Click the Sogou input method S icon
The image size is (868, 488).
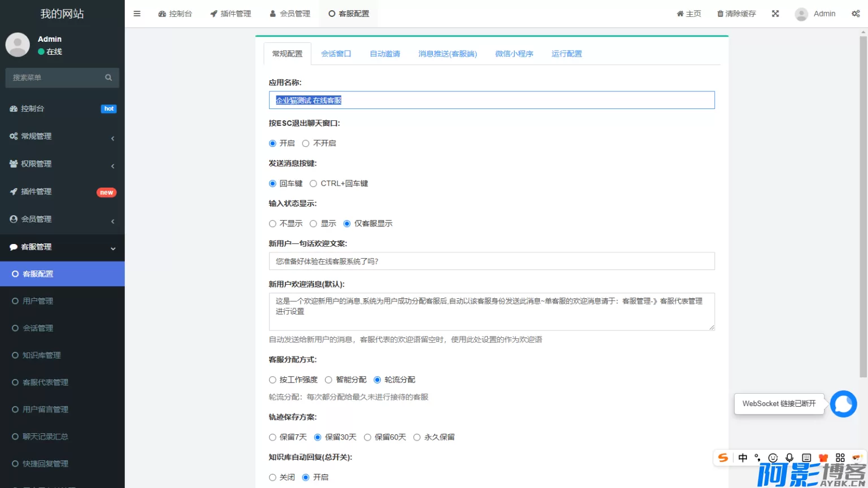pyautogui.click(x=723, y=457)
